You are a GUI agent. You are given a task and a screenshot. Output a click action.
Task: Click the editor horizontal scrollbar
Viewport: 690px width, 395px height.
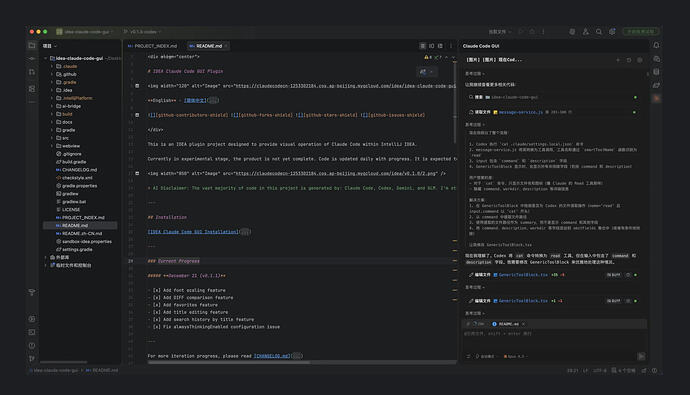point(229,362)
